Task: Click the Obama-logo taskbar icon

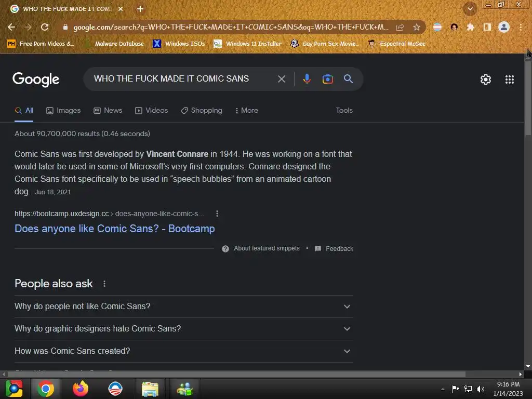Action: click(115, 389)
